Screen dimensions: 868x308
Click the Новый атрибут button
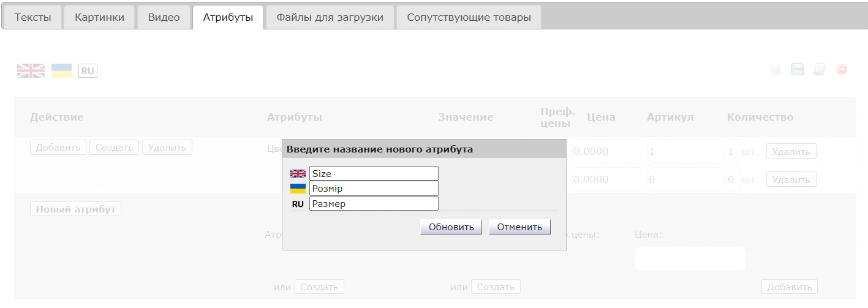point(75,209)
